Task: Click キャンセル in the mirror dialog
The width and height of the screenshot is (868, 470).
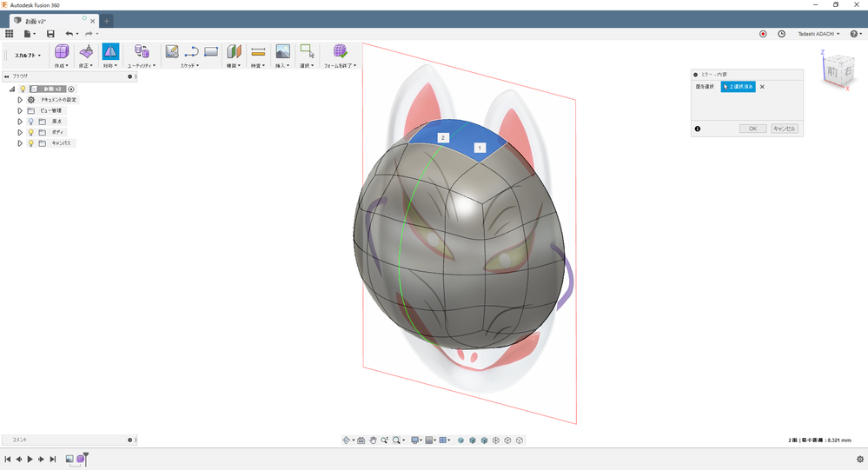Action: 784,129
